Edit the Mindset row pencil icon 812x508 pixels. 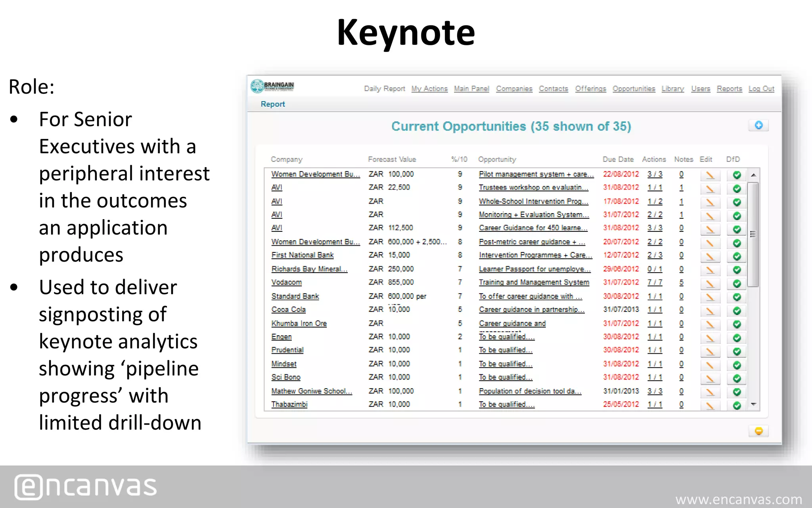[710, 365]
